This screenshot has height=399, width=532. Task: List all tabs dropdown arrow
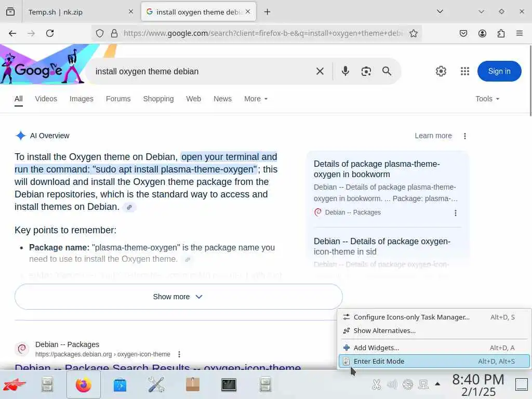(x=440, y=11)
